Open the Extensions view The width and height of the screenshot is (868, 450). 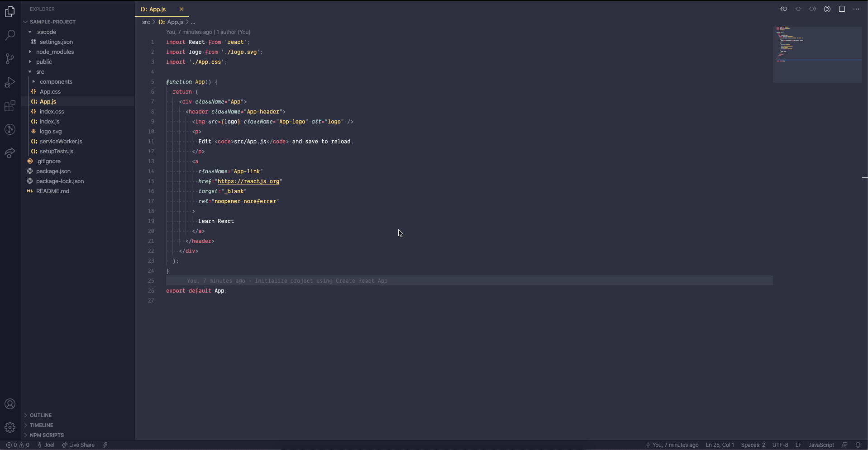tap(10, 106)
